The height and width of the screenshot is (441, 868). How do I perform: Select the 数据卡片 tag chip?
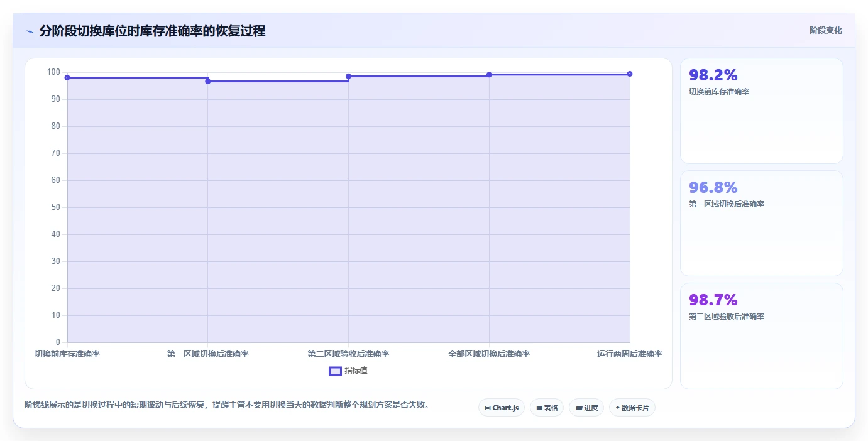coord(632,408)
